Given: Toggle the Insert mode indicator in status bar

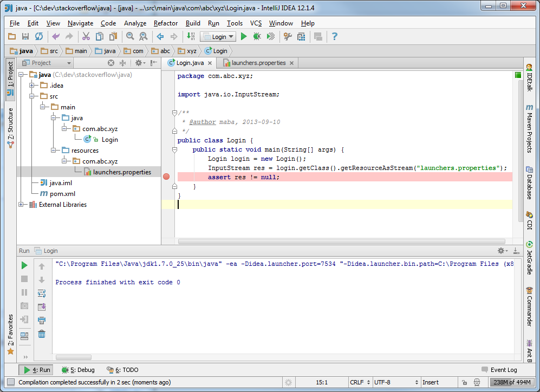Looking at the screenshot, I should tap(431, 382).
